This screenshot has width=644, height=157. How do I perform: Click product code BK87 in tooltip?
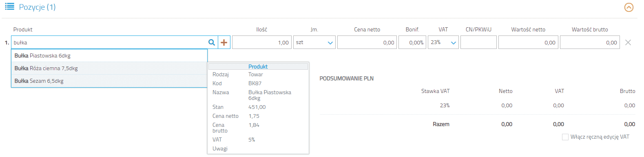tap(255, 83)
